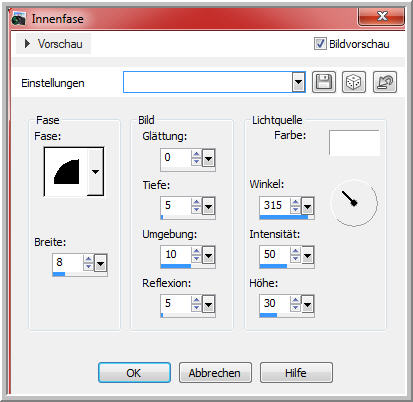Screen dimensions: 413x402
Task: Click the OK button
Action: (x=134, y=373)
